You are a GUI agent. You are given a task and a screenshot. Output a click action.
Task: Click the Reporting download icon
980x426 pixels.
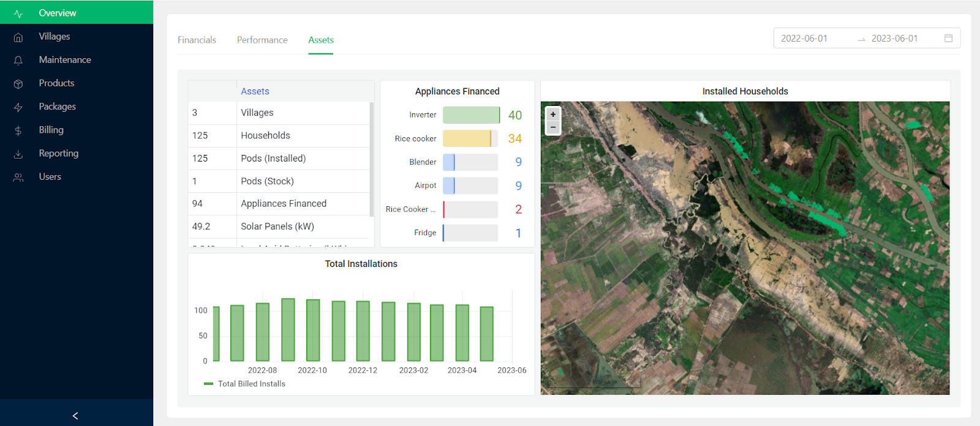point(18,154)
